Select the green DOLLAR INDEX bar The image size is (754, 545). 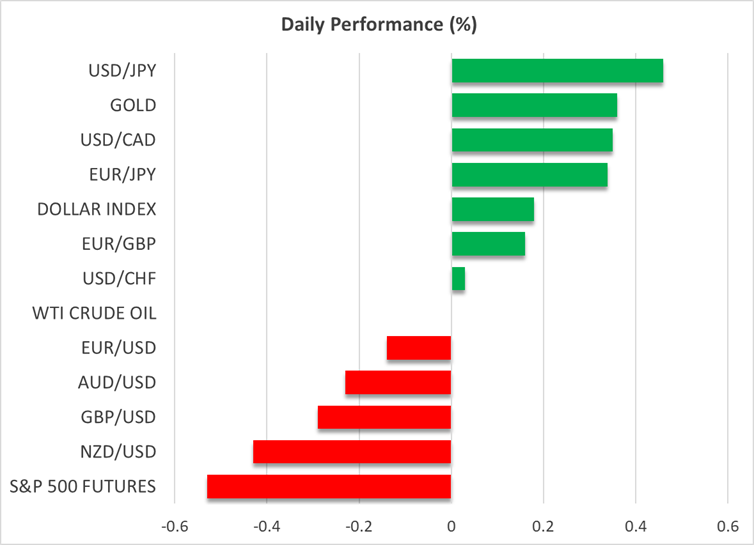tap(493, 209)
